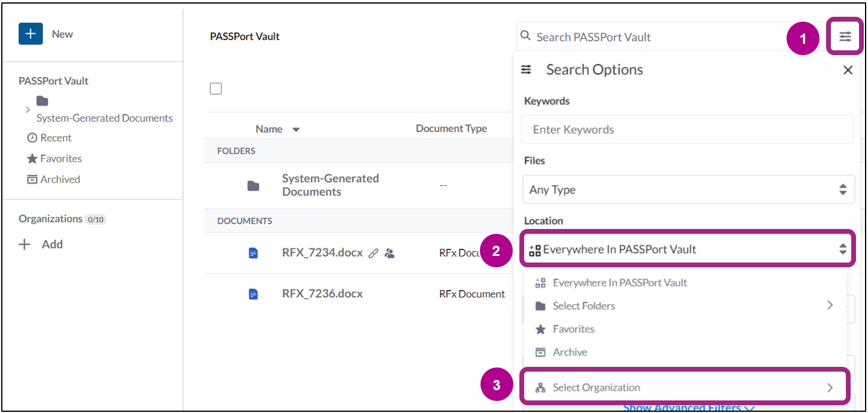
Task: Click the Enter Keywords input field
Action: point(686,129)
